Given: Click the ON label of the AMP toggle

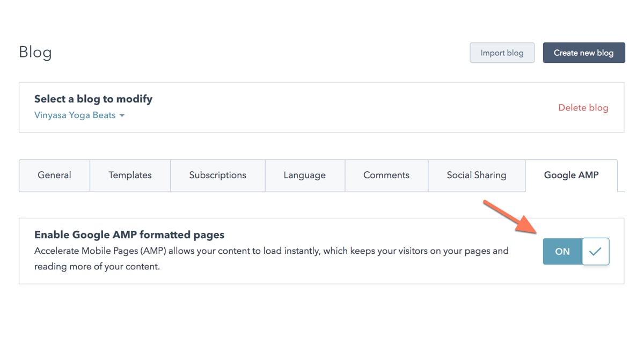Looking at the screenshot, I should tap(562, 252).
